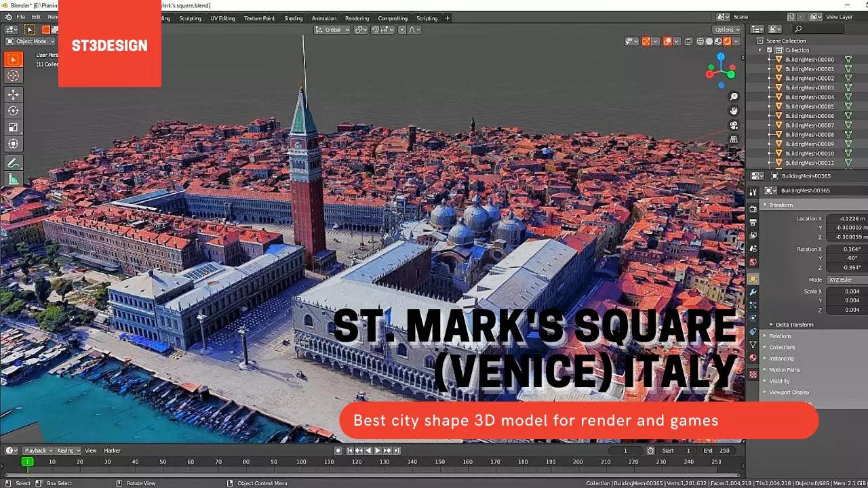The image size is (868, 488).
Task: Open the Physics properties tab icon
Action: tap(753, 319)
